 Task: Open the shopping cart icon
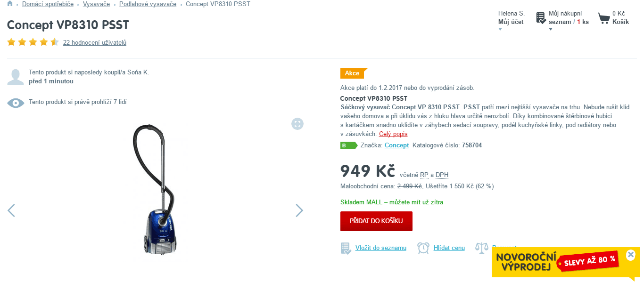click(x=604, y=18)
